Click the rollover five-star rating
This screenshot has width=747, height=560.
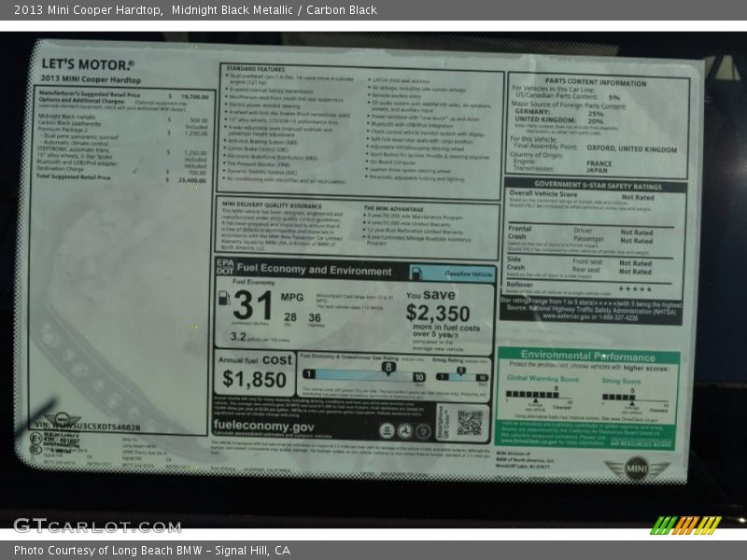(635, 288)
